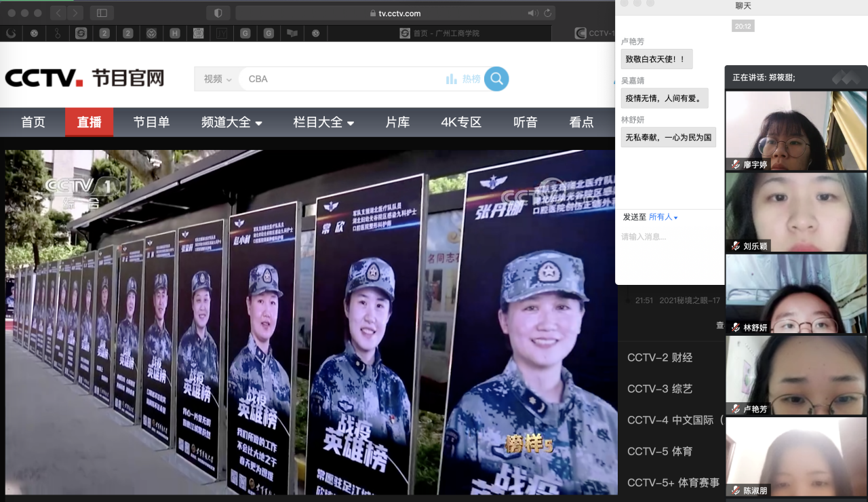The width and height of the screenshot is (868, 502).
Task: Expand the 栏目大全 dropdown menu
Action: point(323,123)
